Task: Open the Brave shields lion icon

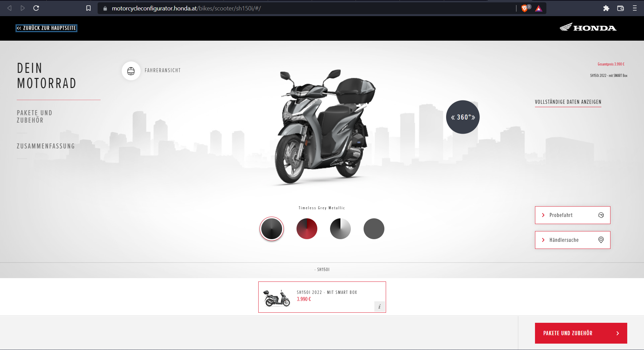Action: (x=525, y=8)
